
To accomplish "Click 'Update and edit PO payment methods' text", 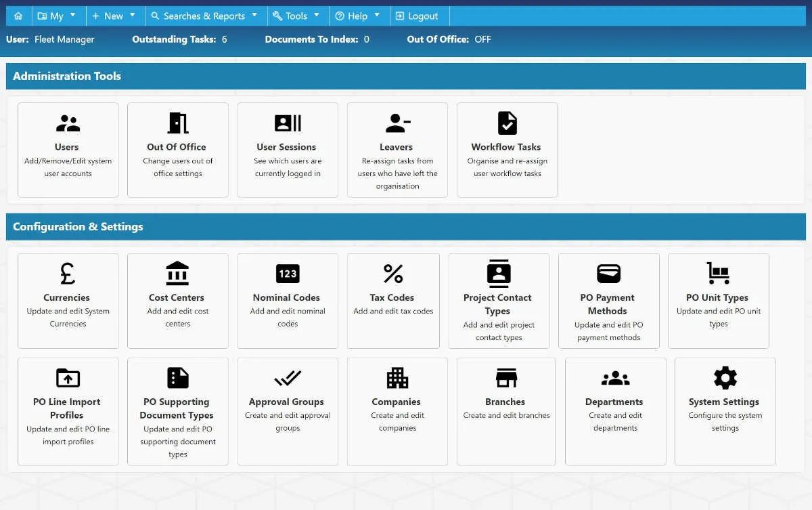I will pyautogui.click(x=608, y=331).
